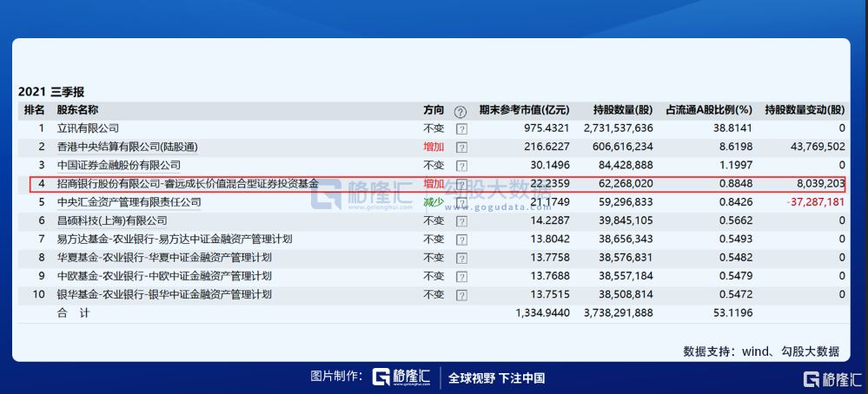This screenshot has width=868, height=394.
Task: Click the 排名 column header
Action: pyautogui.click(x=35, y=110)
